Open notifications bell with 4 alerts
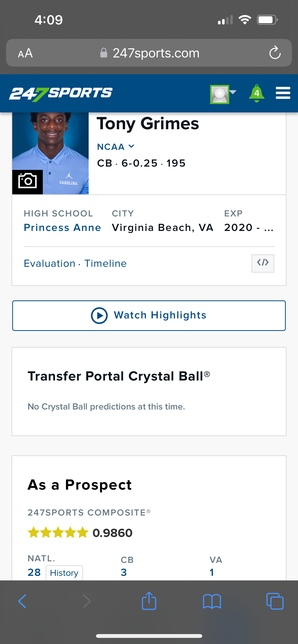 point(256,93)
